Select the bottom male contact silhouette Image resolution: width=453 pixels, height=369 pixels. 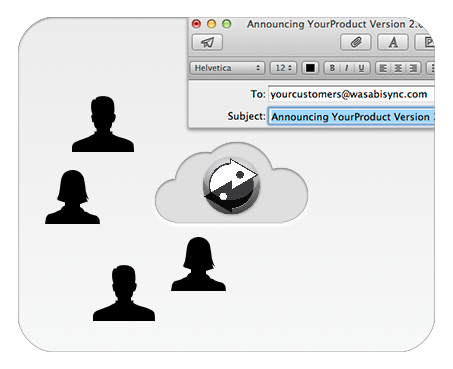point(124,293)
